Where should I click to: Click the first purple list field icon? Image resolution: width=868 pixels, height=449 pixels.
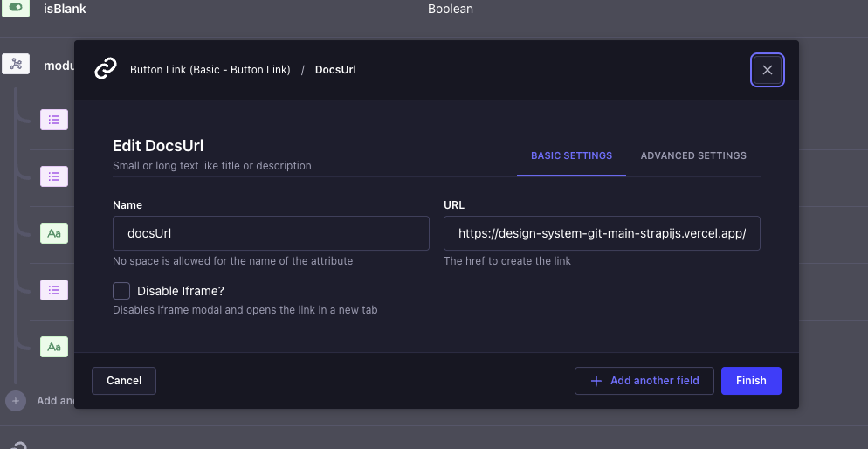[x=54, y=120]
